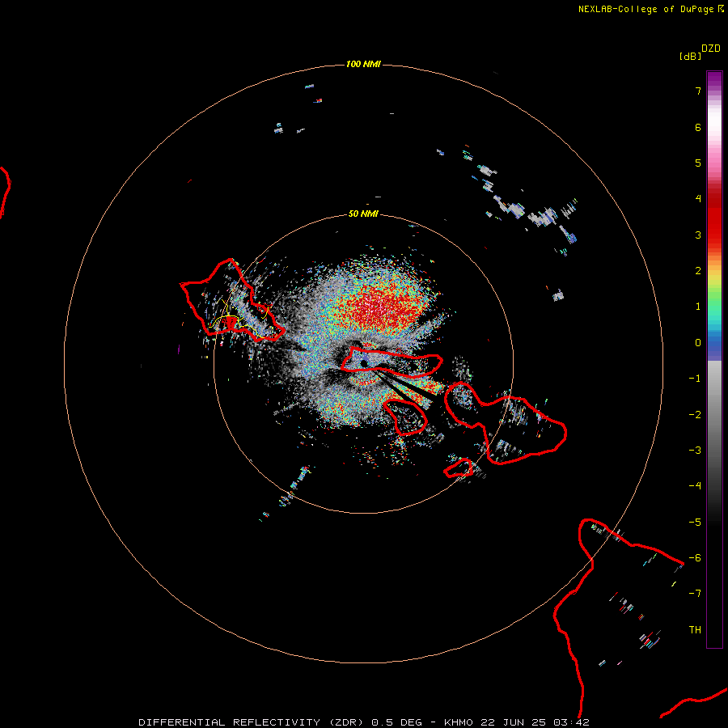Click the purple top of the ZDR color bar
This screenshot has width=728, height=728.
714,79
